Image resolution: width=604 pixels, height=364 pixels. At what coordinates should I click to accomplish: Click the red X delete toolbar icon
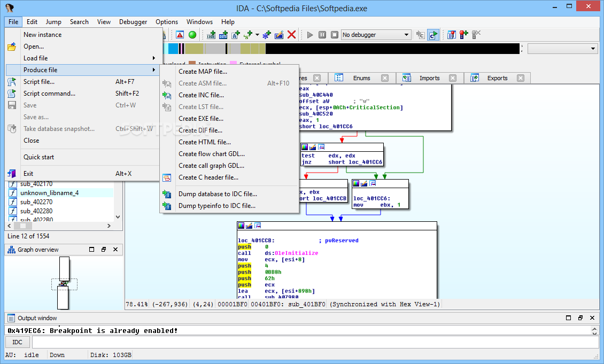(292, 35)
